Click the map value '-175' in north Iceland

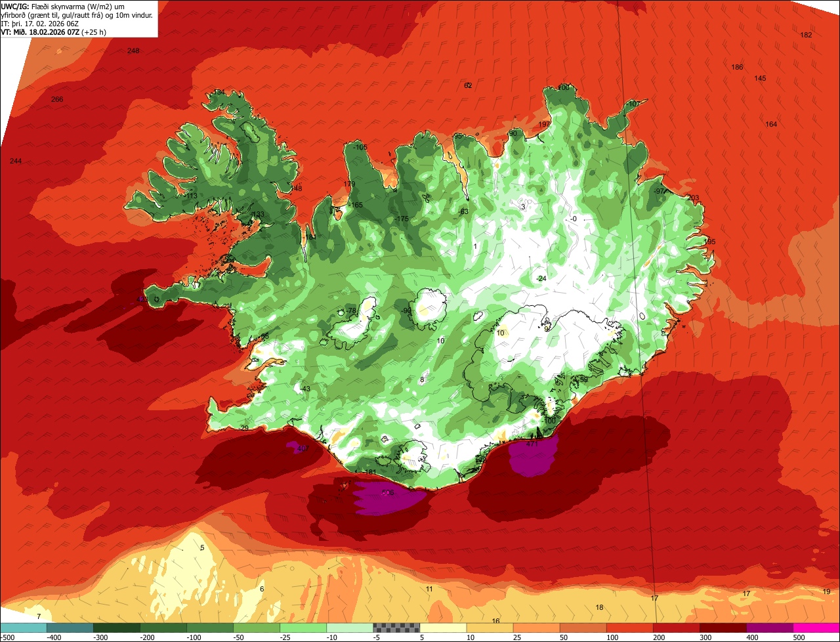tap(401, 219)
